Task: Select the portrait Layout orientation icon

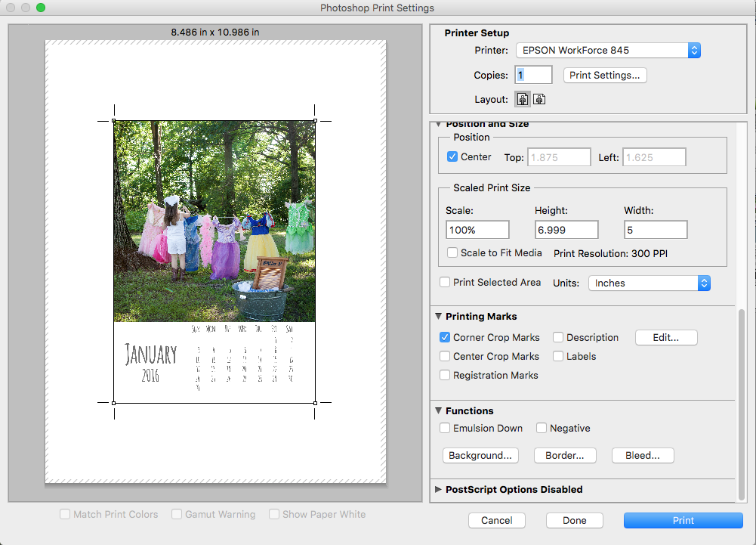Action: 522,98
